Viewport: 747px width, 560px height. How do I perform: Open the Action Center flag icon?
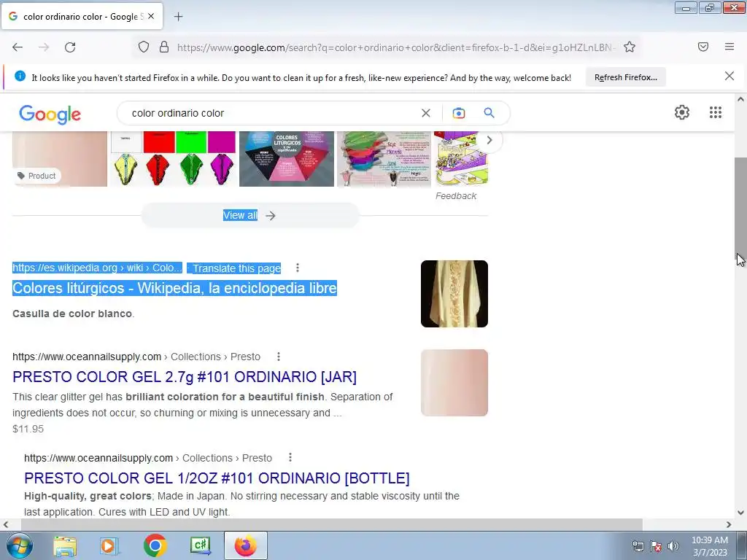point(656,546)
